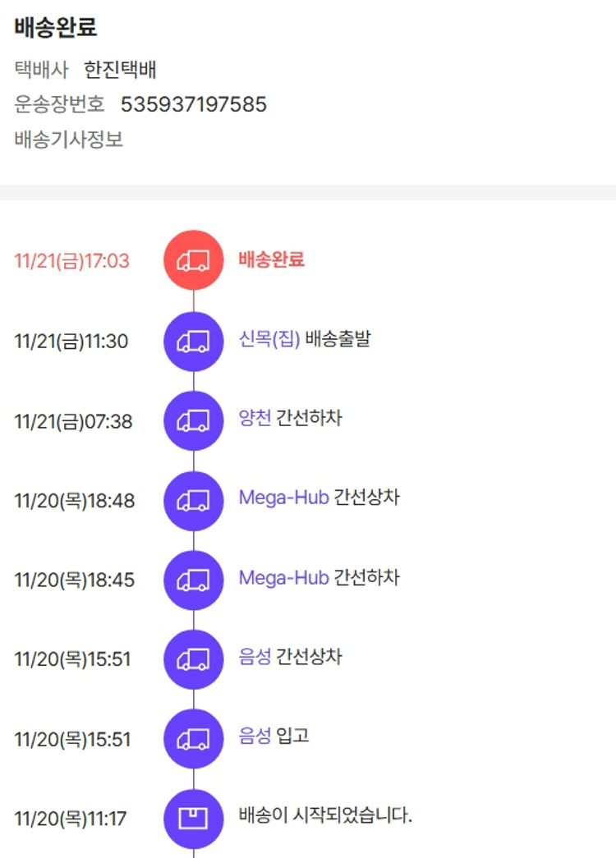
Task: Open 음성 link in 입고 row
Action: [x=255, y=736]
